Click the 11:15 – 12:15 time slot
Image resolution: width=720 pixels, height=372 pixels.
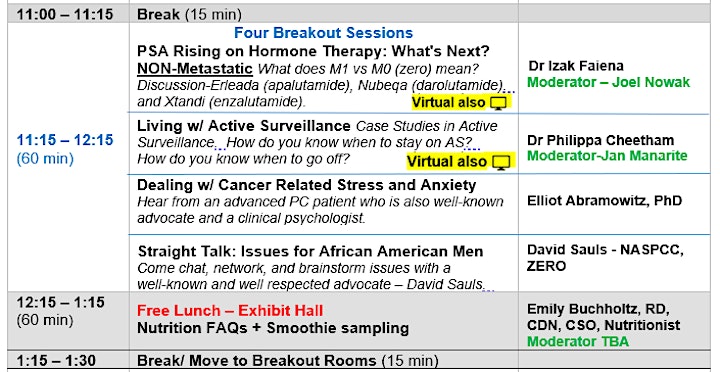click(x=65, y=140)
